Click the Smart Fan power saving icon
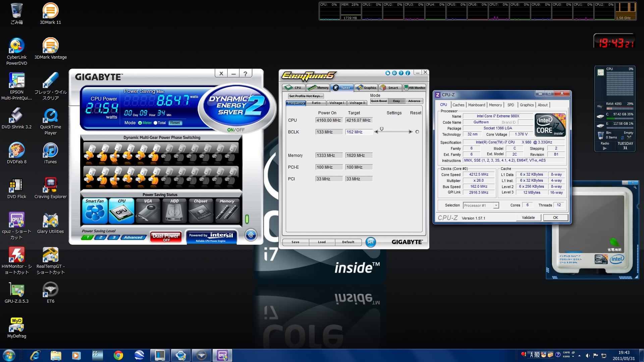 click(95, 210)
